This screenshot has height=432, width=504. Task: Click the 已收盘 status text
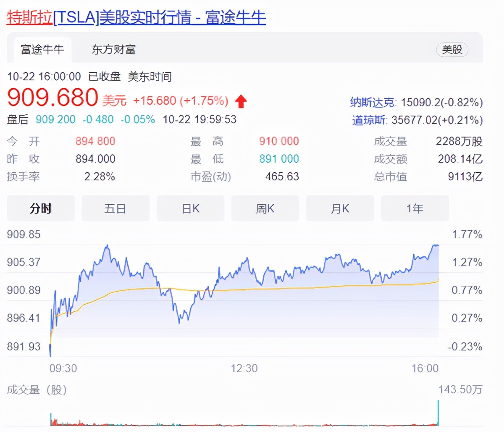coord(105,76)
